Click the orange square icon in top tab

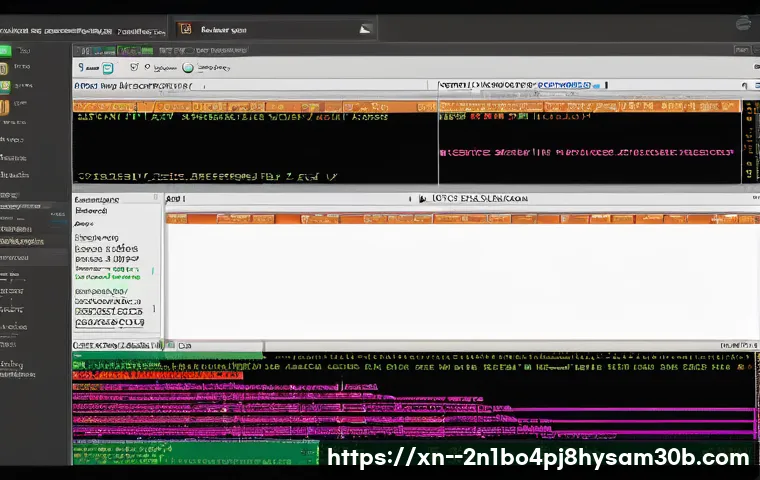click(186, 30)
